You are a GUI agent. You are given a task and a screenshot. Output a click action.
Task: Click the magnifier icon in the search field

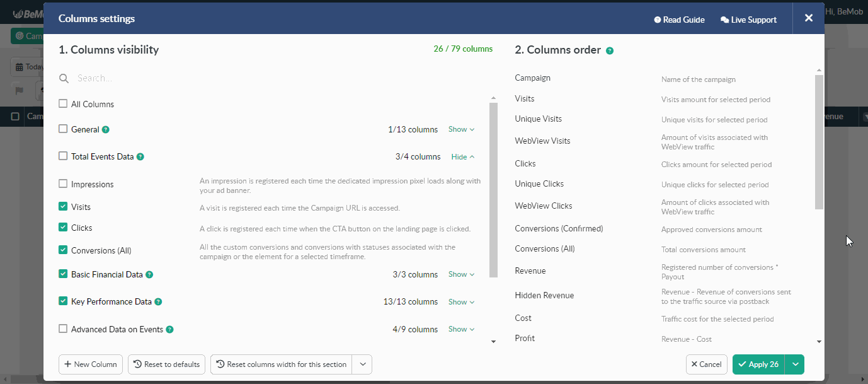tap(64, 79)
